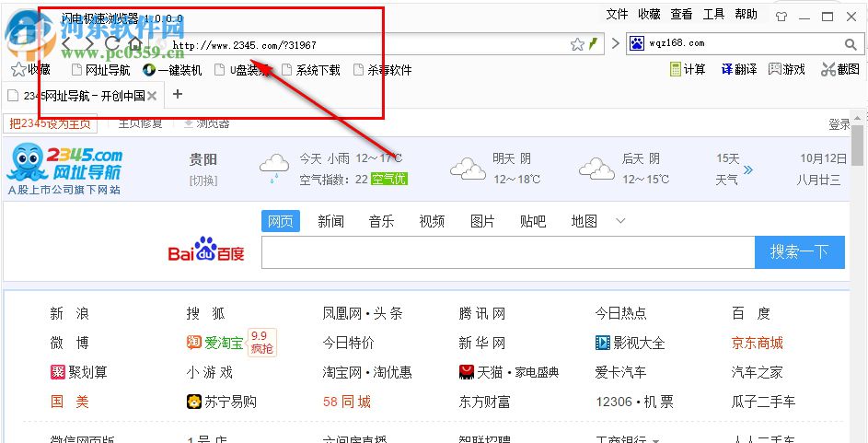Image resolution: width=868 pixels, height=443 pixels.
Task: Open the 京东商城 link
Action: tap(758, 343)
